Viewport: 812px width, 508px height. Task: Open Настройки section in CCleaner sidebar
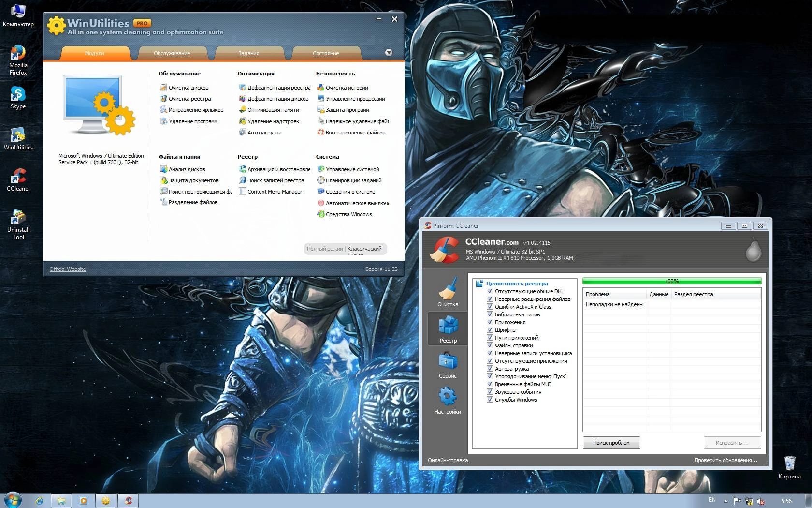click(x=448, y=401)
